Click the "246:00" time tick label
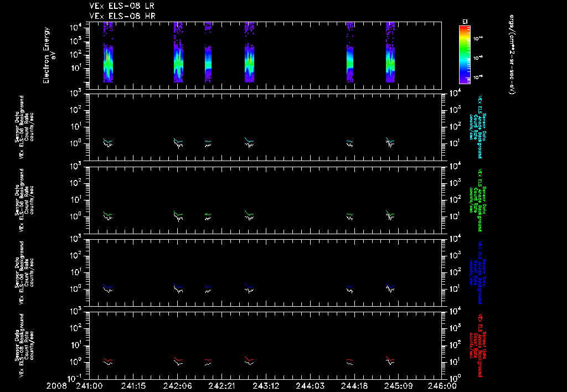567x392 pixels. click(442, 386)
